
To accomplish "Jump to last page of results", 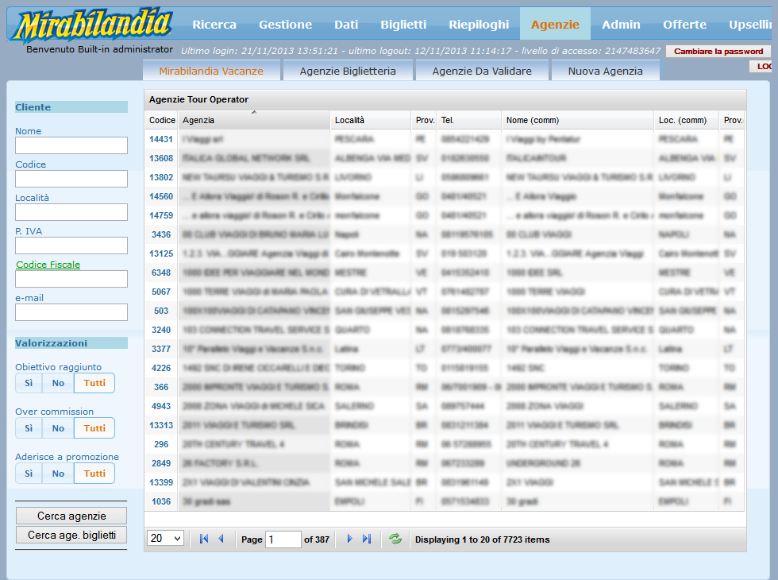I will click(x=367, y=539).
